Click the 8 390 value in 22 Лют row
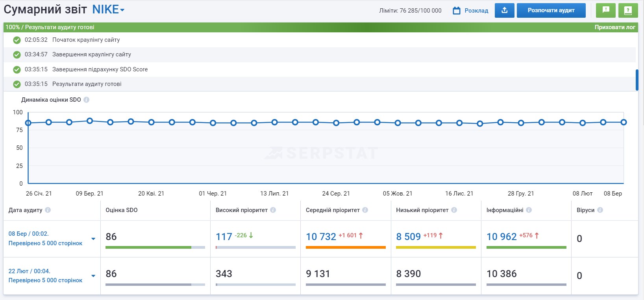 coord(409,274)
